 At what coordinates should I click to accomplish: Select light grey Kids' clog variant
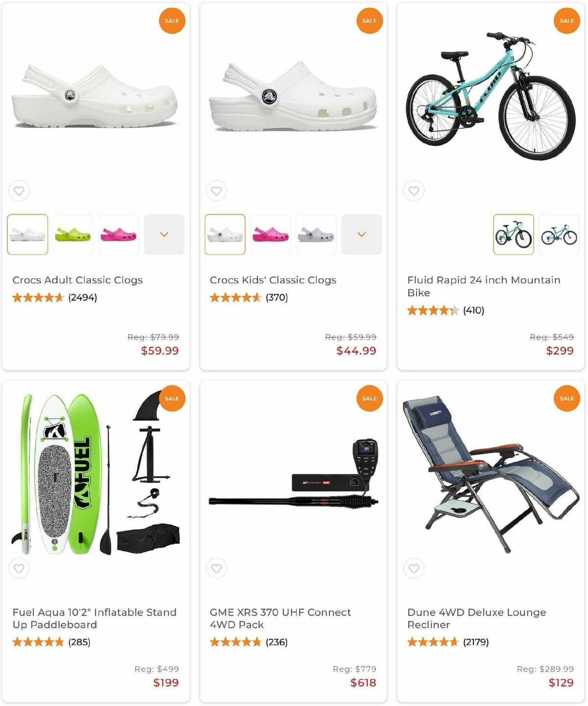click(x=316, y=234)
